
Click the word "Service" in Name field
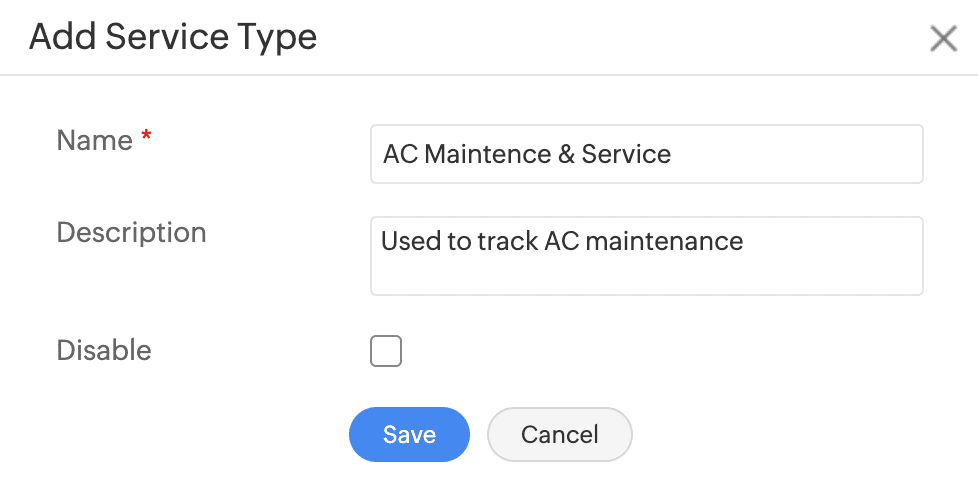626,154
